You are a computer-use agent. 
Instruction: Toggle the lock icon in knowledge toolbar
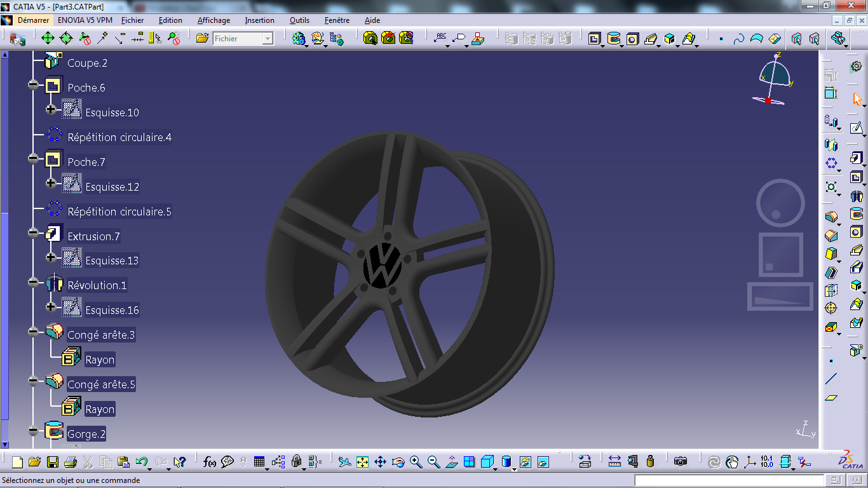[296, 462]
